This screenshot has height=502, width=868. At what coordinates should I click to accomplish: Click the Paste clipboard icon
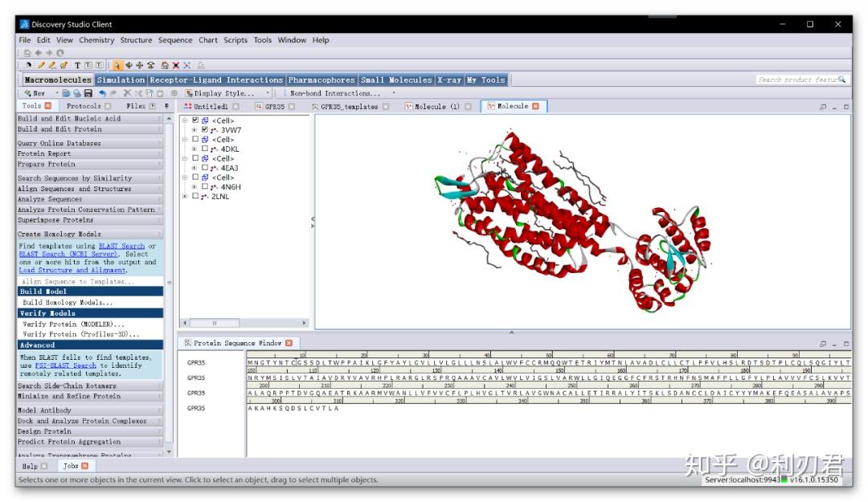(x=160, y=93)
